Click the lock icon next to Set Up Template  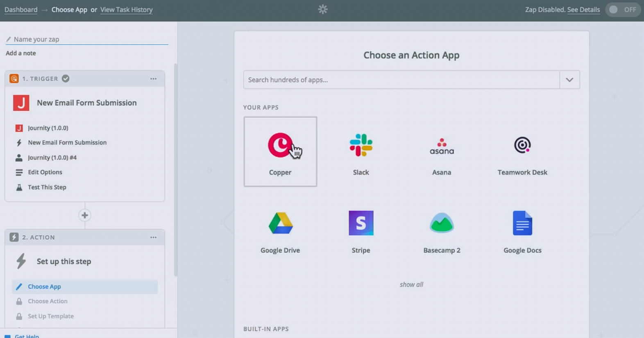click(x=19, y=316)
